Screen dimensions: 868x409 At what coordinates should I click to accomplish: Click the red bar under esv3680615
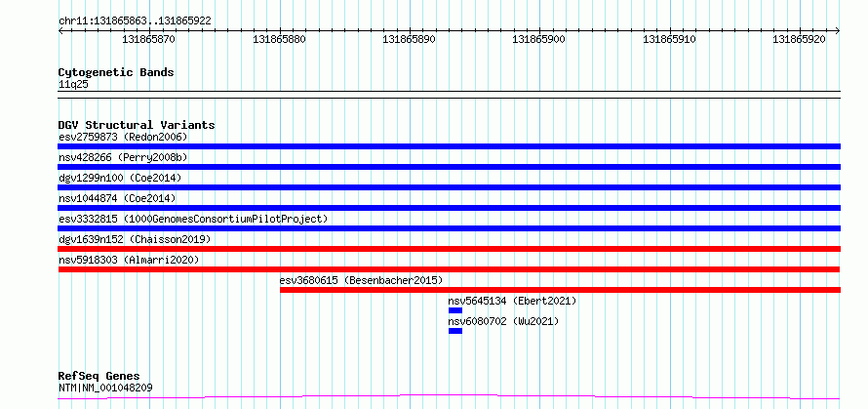click(560, 290)
